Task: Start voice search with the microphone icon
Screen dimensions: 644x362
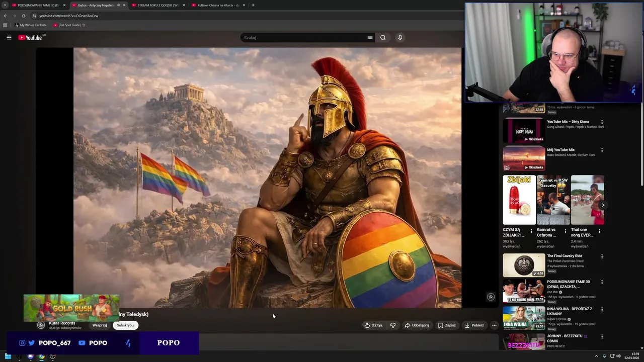Action: coord(400,38)
